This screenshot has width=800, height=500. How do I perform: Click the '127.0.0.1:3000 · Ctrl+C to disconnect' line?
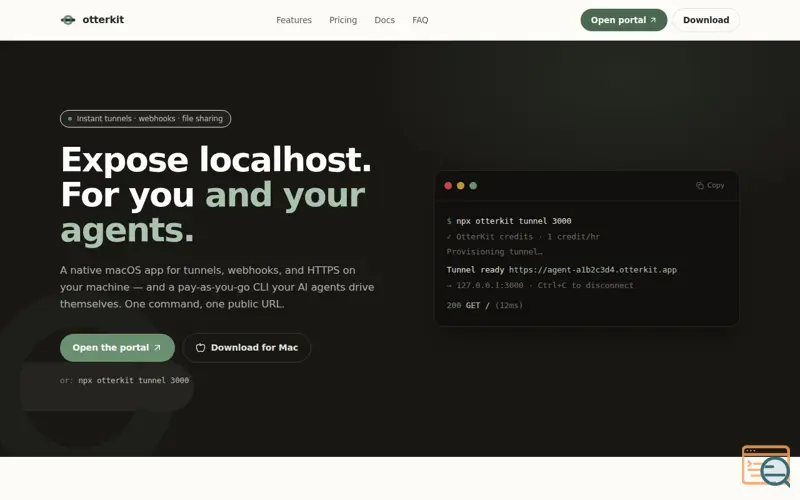(x=540, y=285)
